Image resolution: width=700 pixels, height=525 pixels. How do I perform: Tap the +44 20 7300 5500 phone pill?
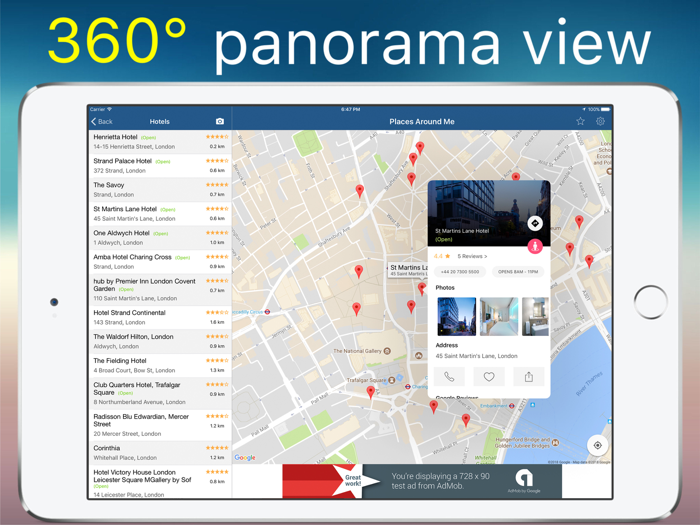(x=460, y=271)
